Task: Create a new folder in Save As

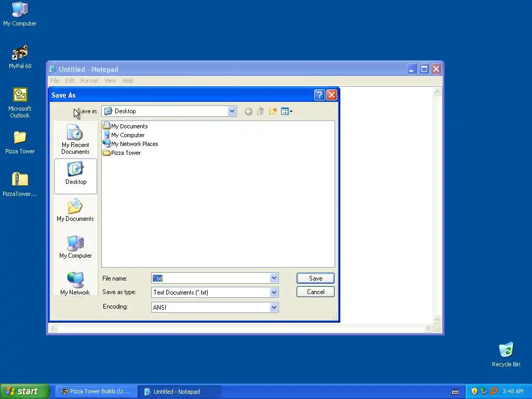Action: [273, 111]
